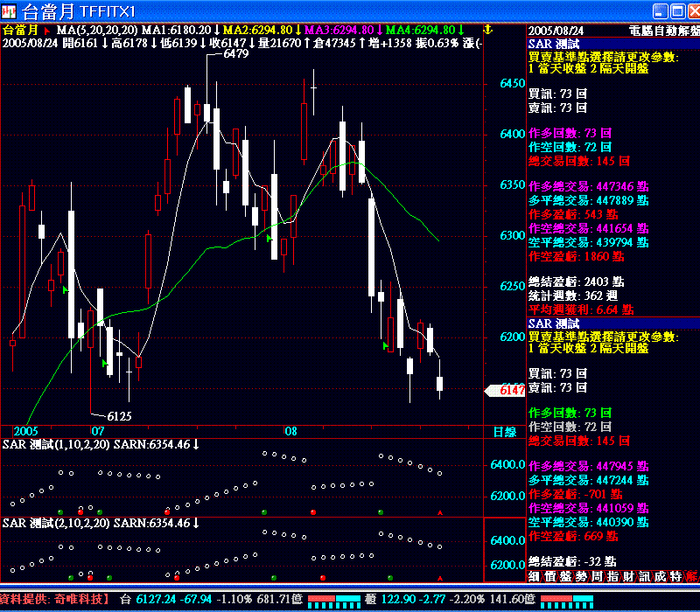Click the green buy arrow near 6300 in August

(x=269, y=239)
